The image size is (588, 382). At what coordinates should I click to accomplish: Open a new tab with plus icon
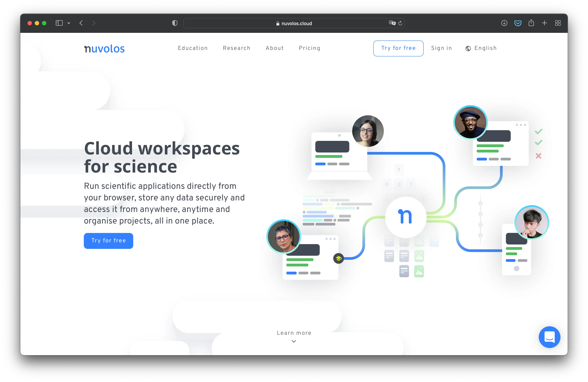[x=544, y=23]
